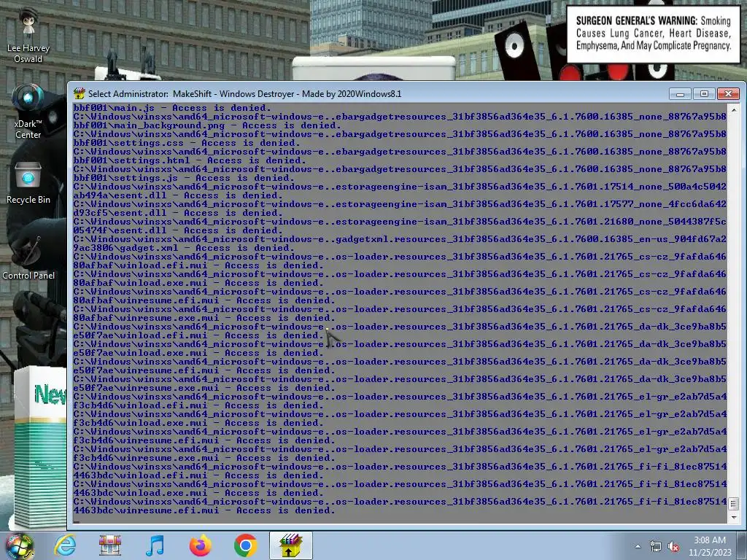Screen dimensions: 747x560
Task: Open the store-shaped taskbar icon
Action: point(110,545)
